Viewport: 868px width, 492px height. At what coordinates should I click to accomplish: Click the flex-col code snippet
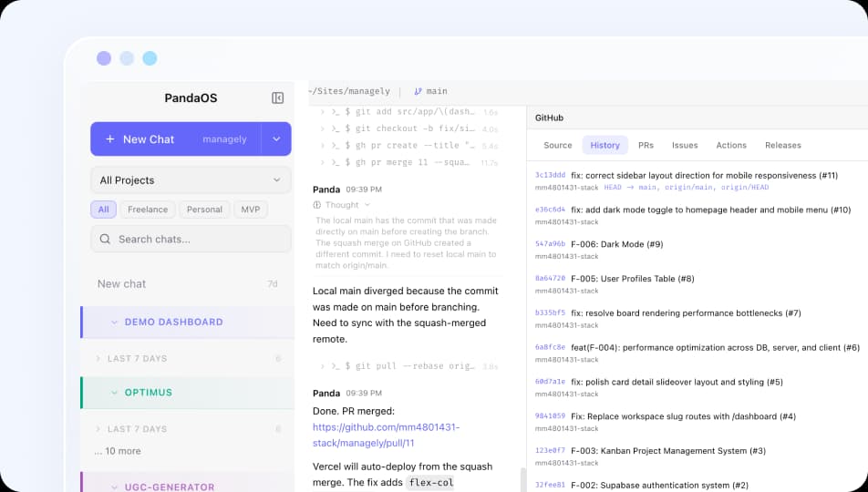coord(431,483)
